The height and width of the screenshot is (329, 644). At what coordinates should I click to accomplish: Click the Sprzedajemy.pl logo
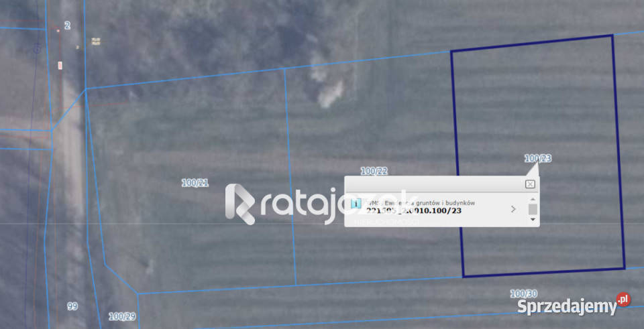[x=574, y=306]
